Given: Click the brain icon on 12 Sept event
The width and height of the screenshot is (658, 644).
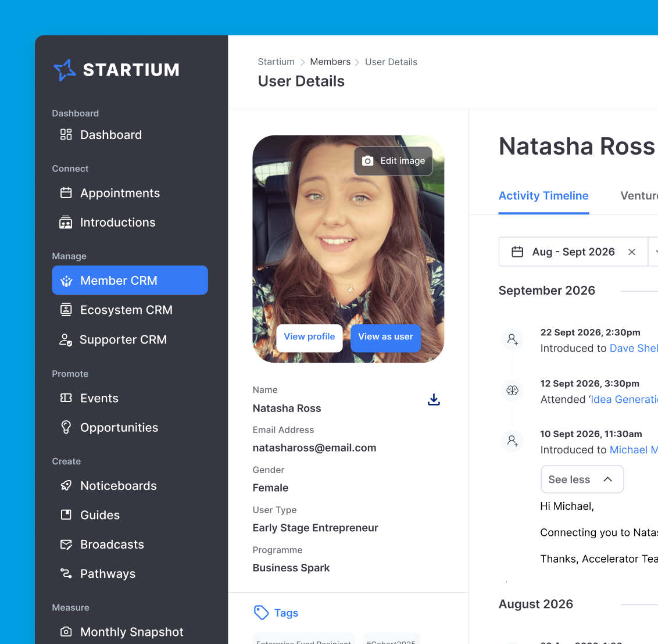Looking at the screenshot, I should 512,390.
